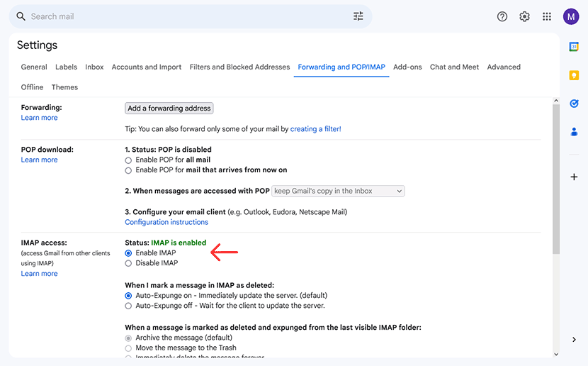Image resolution: width=588 pixels, height=366 pixels.
Task: Click Add a forwarding address button
Action: [x=169, y=108]
